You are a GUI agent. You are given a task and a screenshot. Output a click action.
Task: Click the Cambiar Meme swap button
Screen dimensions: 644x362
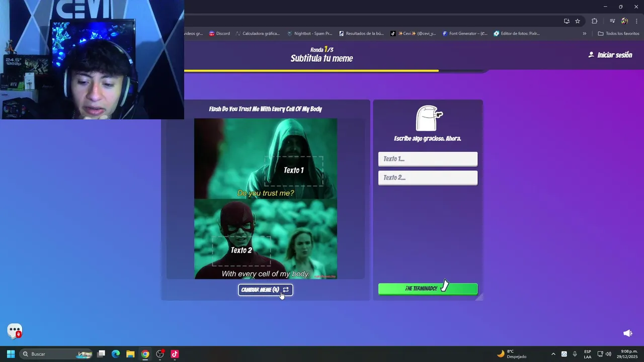pyautogui.click(x=265, y=290)
